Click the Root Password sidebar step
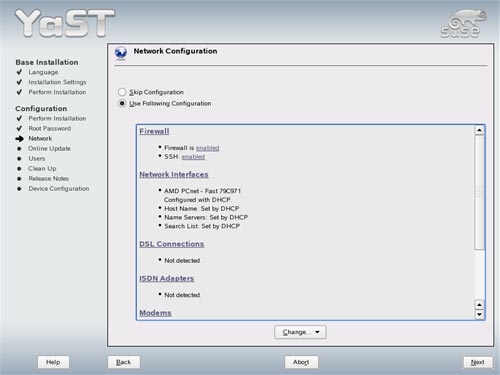This screenshot has height=375, width=500. click(x=50, y=129)
